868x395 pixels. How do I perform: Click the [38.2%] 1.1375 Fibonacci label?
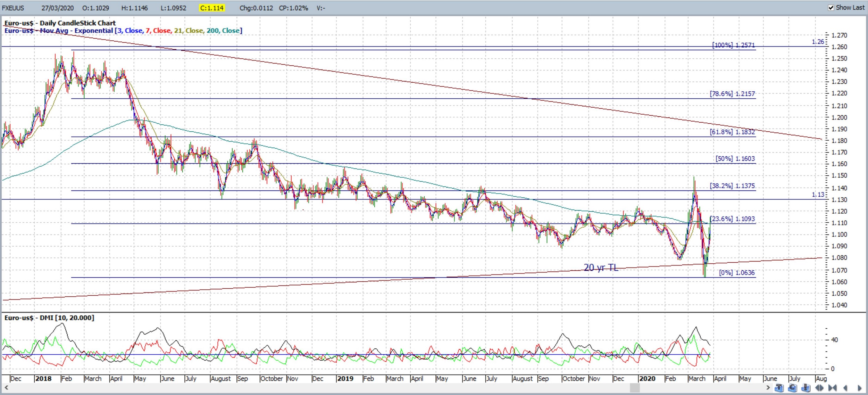(x=733, y=186)
